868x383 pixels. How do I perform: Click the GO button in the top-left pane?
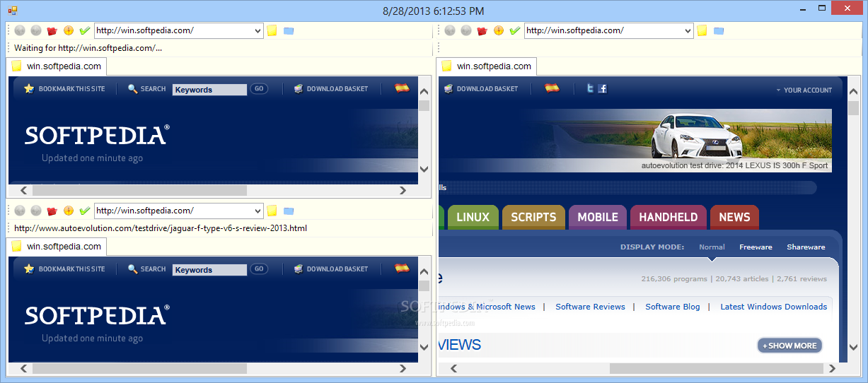tap(259, 89)
